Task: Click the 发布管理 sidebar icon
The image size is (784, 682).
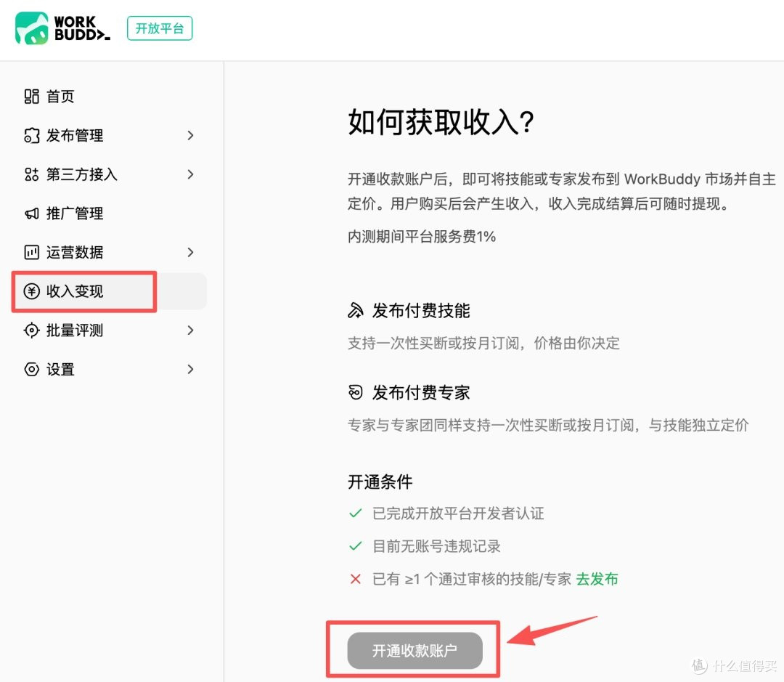Action: click(31, 135)
